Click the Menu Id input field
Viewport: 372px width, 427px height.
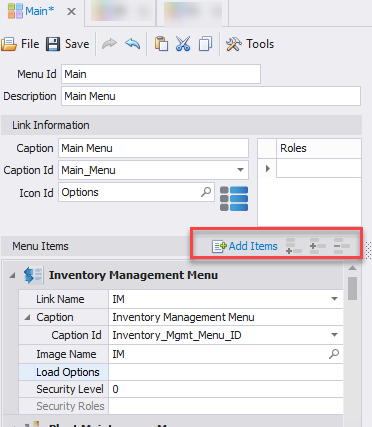pos(161,74)
